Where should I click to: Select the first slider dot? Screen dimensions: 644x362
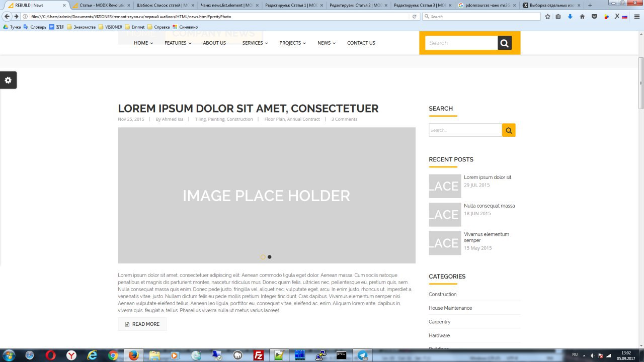[263, 257]
